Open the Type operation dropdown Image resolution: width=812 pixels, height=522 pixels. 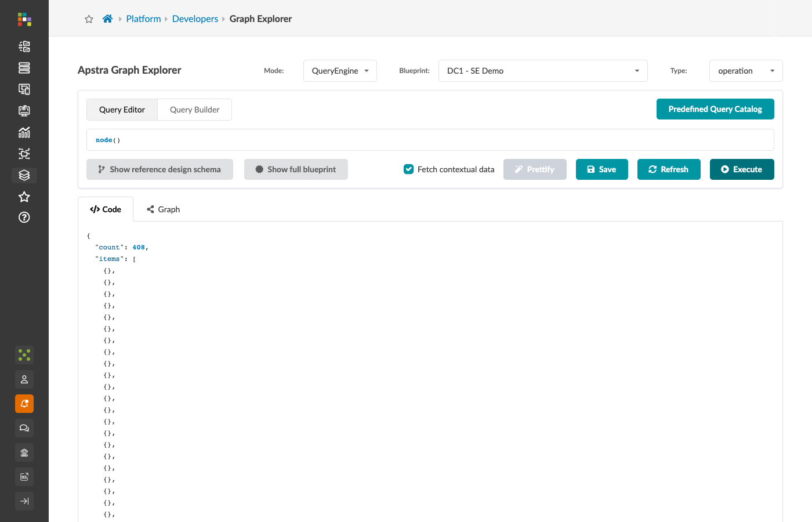tap(746, 71)
